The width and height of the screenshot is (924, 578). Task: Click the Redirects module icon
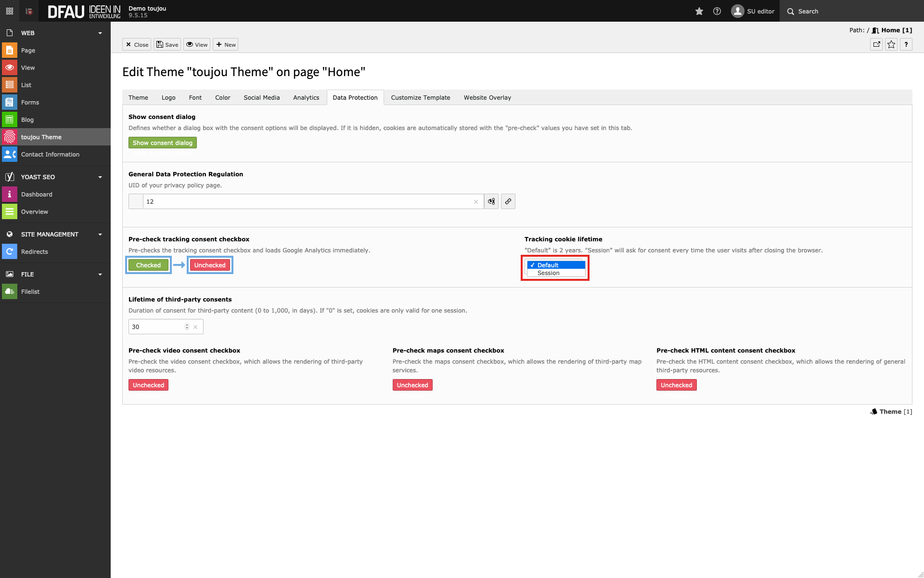10,251
